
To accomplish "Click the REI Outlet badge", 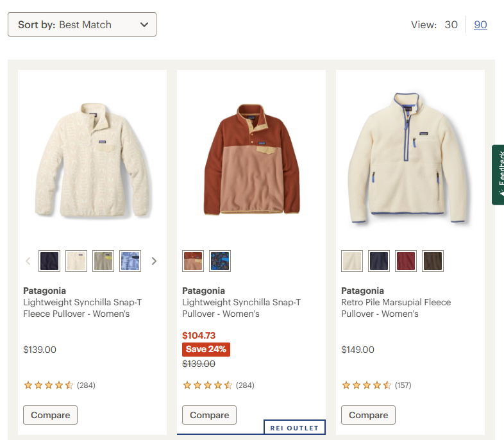I will (294, 427).
